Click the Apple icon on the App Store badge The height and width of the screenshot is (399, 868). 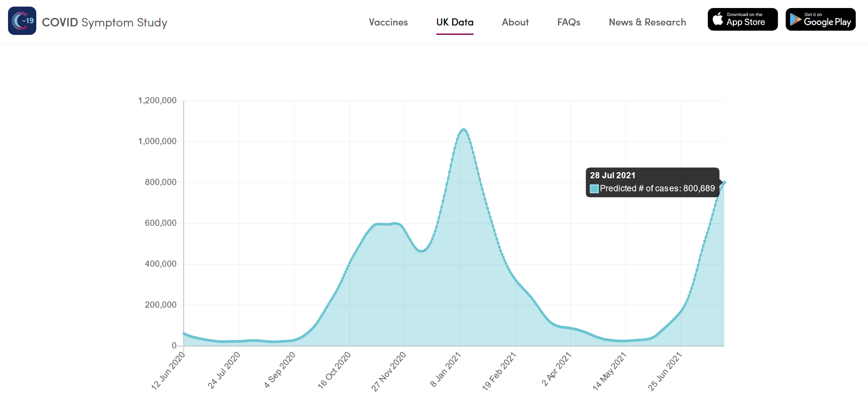(x=718, y=19)
